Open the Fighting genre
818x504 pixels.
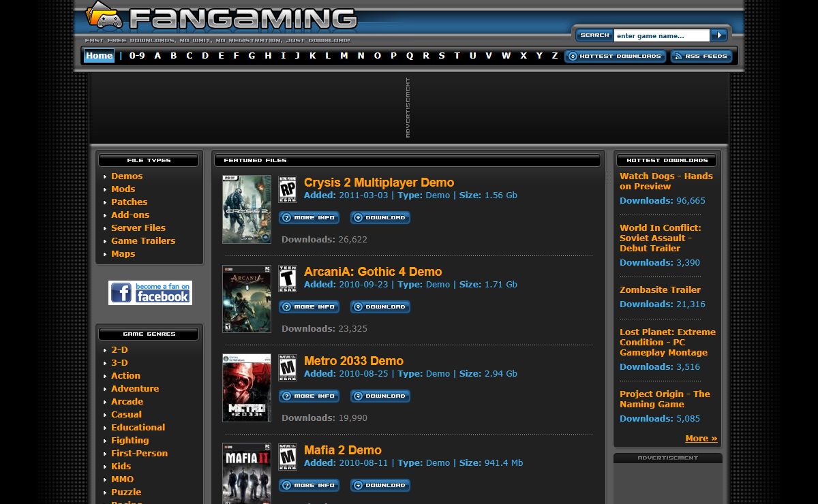[x=130, y=440]
